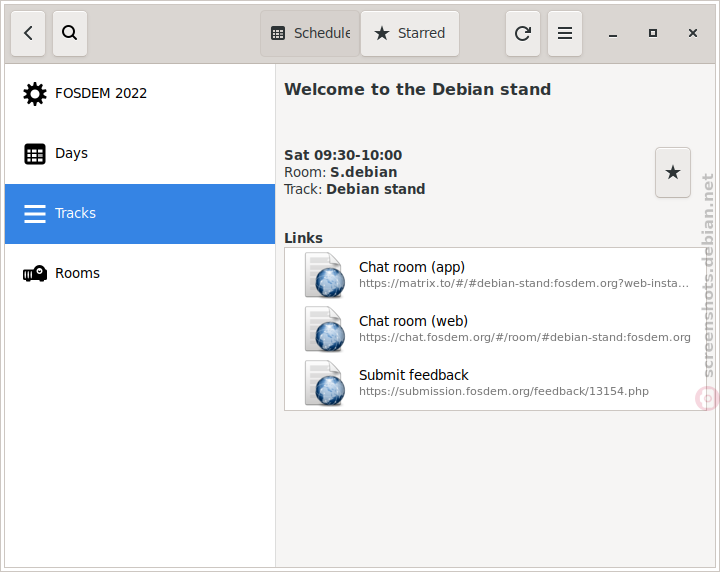Select Rooms in the sidebar

[140, 274]
